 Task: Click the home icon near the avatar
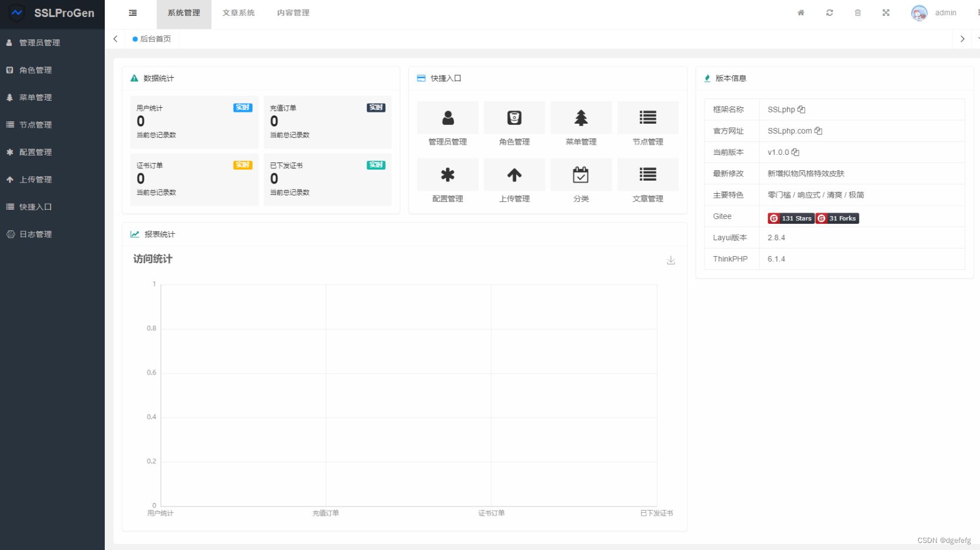tap(800, 12)
